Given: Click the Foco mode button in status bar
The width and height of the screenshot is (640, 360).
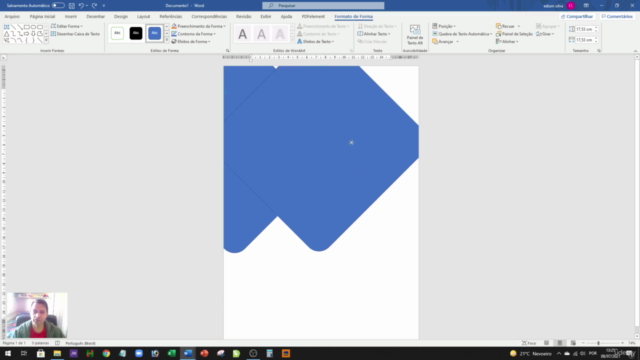Looking at the screenshot, I should [x=529, y=343].
